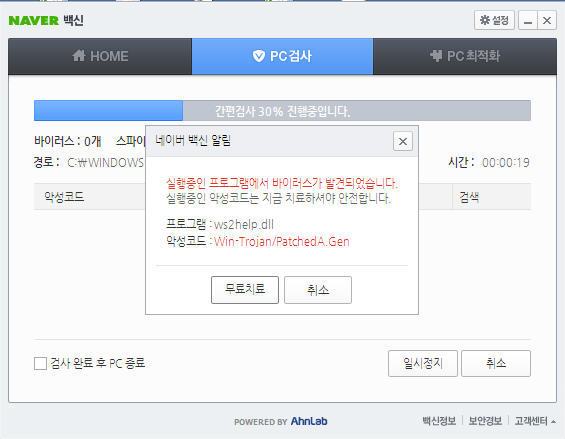The height and width of the screenshot is (439, 565).
Task: Click the icon beside PC최적화 label
Action: (x=436, y=56)
